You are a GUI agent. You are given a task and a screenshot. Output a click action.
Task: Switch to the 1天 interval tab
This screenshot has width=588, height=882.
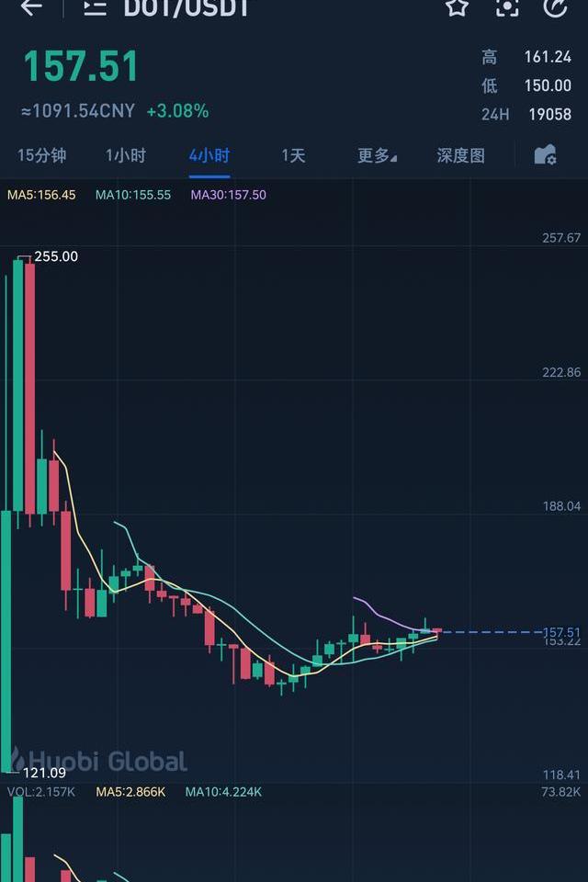pyautogui.click(x=293, y=155)
